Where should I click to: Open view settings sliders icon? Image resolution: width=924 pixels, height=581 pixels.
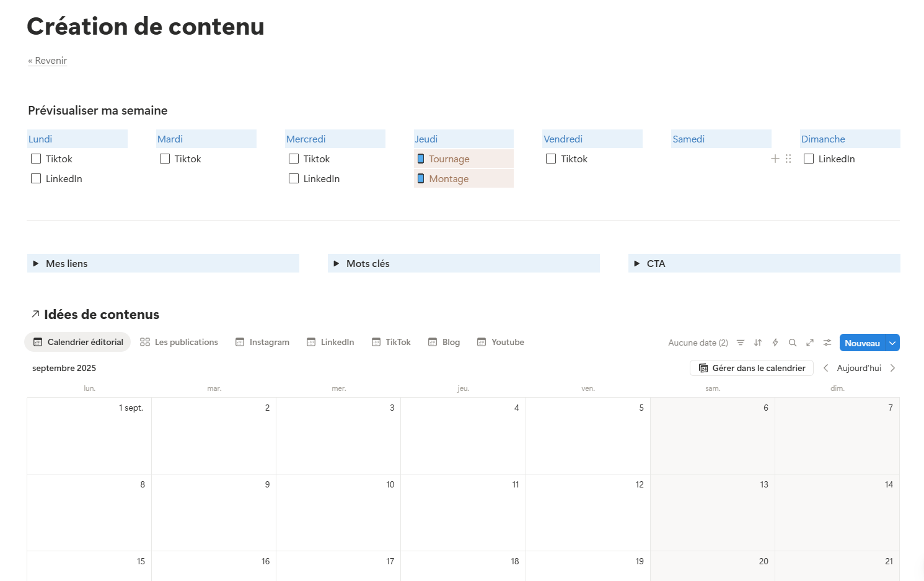pos(827,343)
